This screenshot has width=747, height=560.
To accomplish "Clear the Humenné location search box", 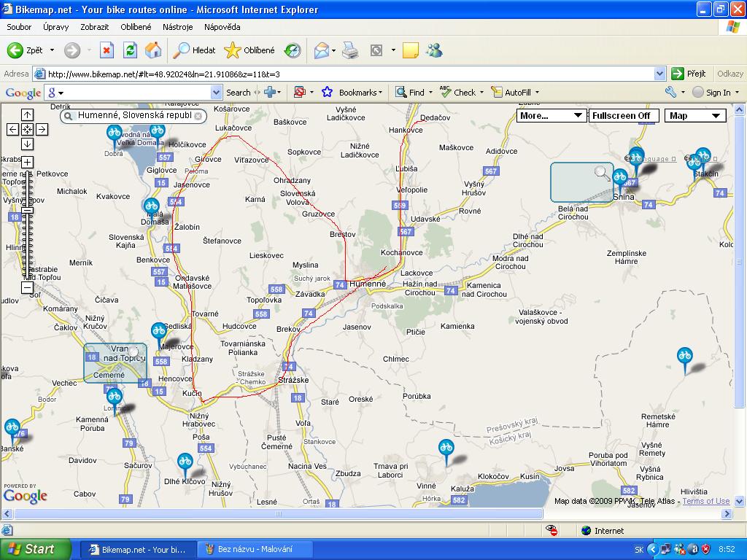I will tap(198, 116).
